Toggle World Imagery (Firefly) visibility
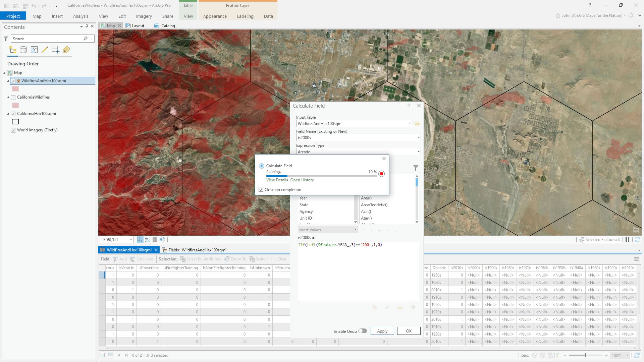644x362 pixels. [x=13, y=130]
